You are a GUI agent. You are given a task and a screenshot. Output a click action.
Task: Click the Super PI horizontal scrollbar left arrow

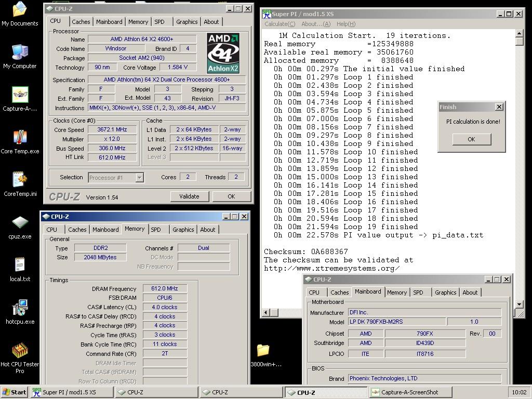click(x=266, y=313)
